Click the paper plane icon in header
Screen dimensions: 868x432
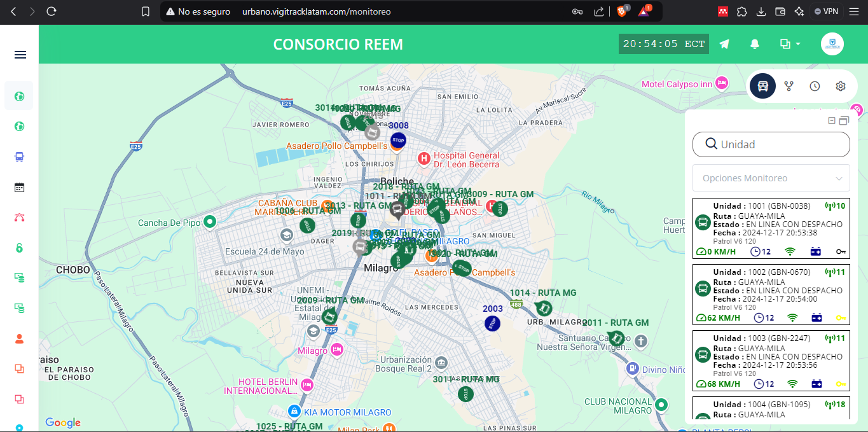[x=724, y=44]
